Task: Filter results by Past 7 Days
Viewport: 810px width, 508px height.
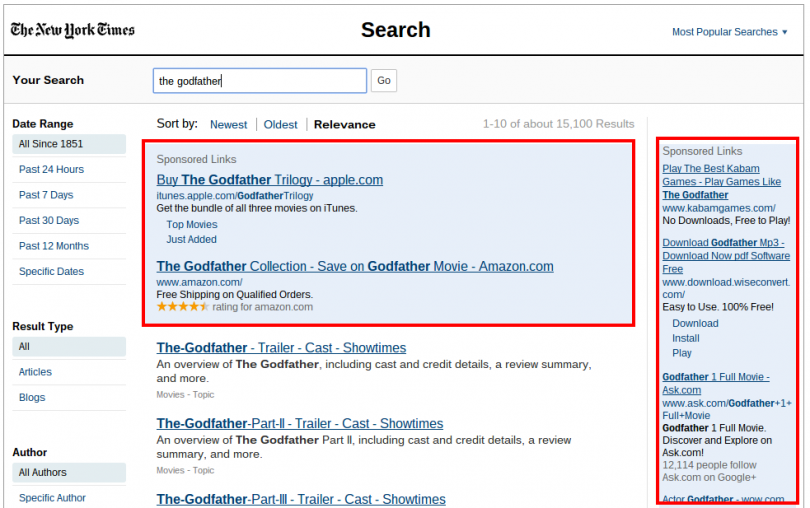Action: click(x=46, y=195)
